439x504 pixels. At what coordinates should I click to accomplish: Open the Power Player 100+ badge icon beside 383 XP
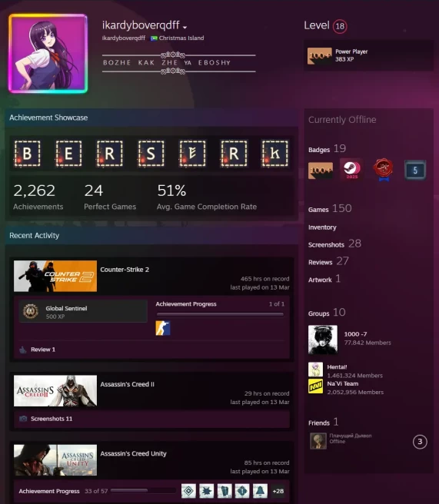pyautogui.click(x=319, y=55)
